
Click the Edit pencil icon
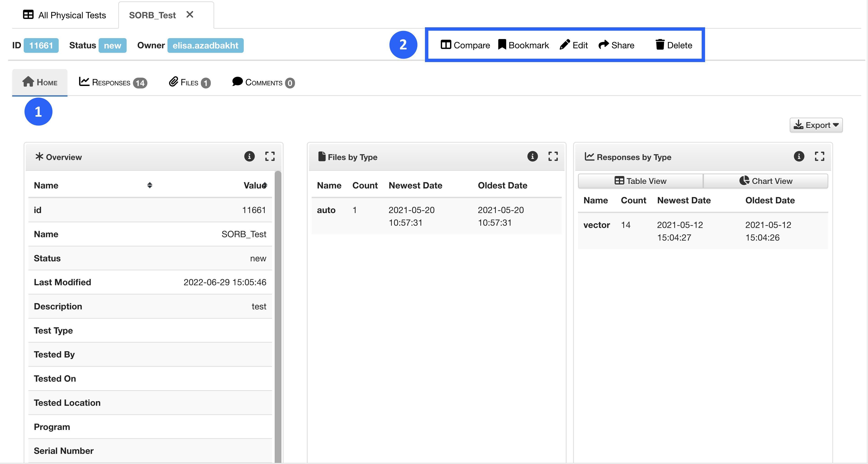tap(564, 45)
